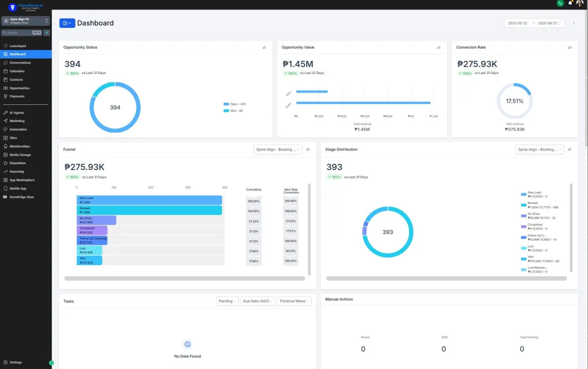
Task: Toggle the Open legend in Opportunity Status
Action: point(235,104)
